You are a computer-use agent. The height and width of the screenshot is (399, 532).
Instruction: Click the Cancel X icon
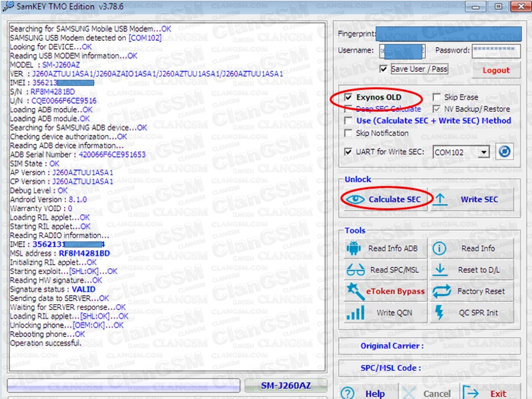point(408,393)
